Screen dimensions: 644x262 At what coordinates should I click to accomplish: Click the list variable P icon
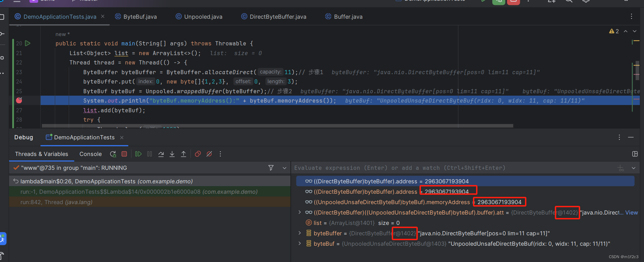(x=309, y=223)
